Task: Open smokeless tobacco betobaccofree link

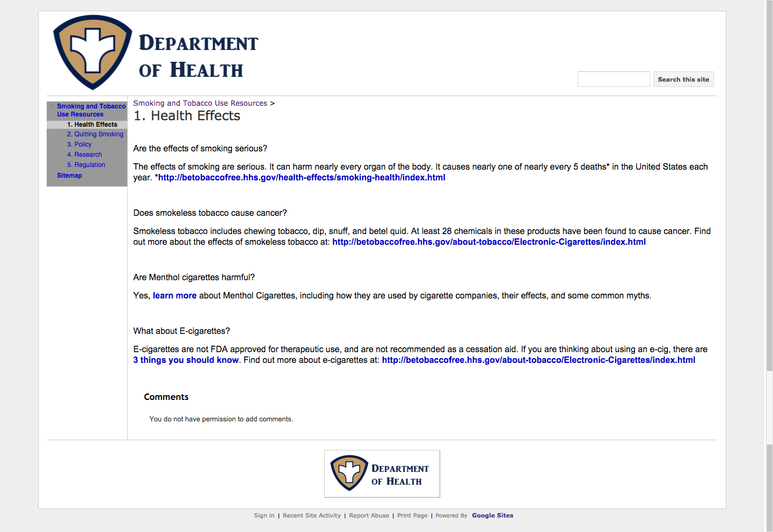Action: coord(489,242)
